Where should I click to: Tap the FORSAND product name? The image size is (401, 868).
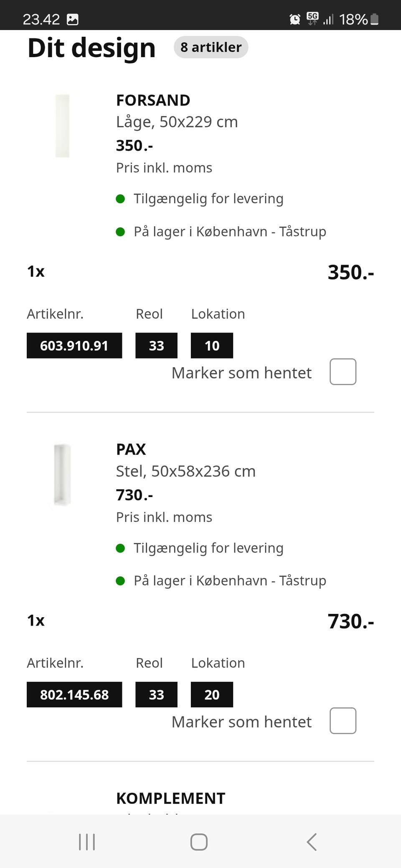pos(153,100)
